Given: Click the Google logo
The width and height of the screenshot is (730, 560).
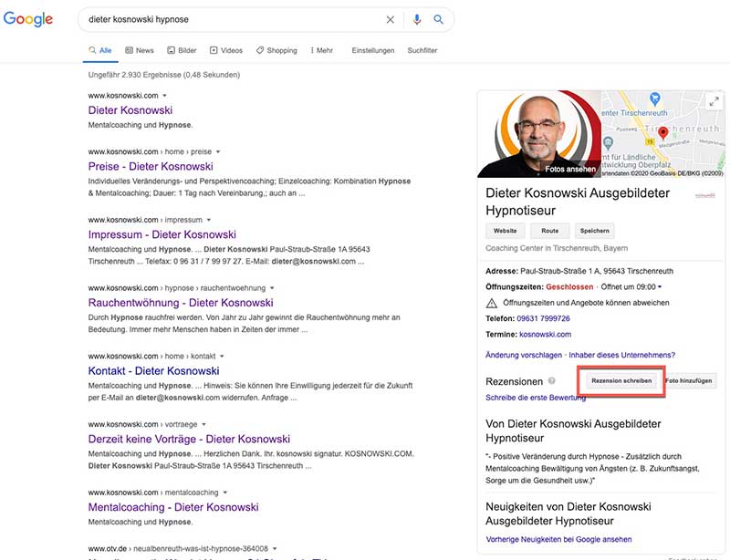Looking at the screenshot, I should tap(27, 19).
